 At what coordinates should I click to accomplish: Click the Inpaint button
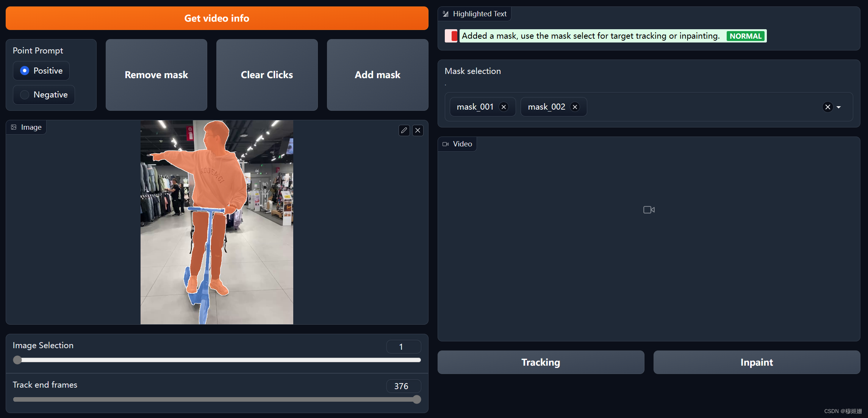[757, 362]
